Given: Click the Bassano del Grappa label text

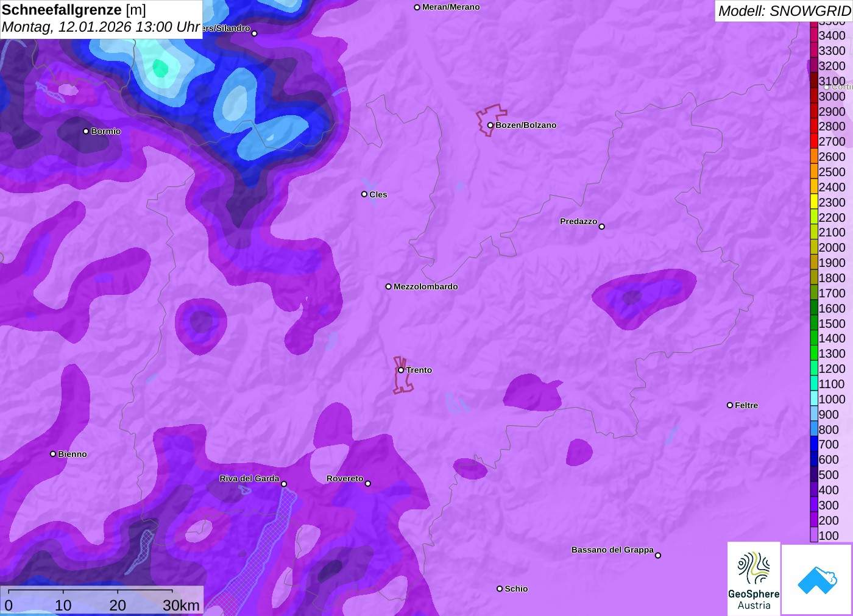Looking at the screenshot, I should 612,550.
